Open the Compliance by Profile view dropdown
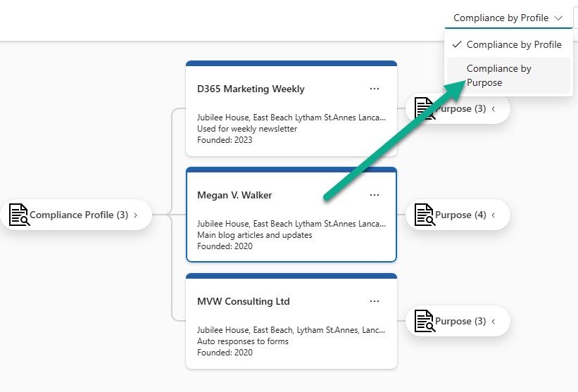This screenshot has height=392, width=578. coord(508,18)
